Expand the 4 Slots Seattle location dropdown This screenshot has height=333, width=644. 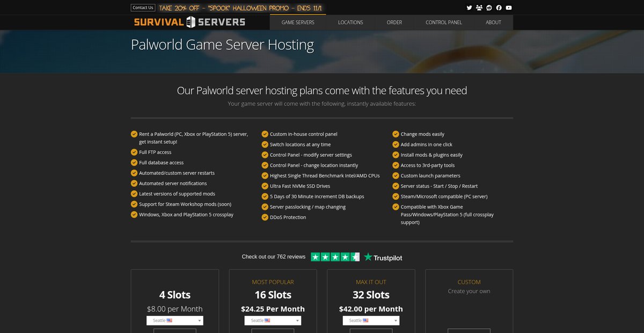coord(175,320)
